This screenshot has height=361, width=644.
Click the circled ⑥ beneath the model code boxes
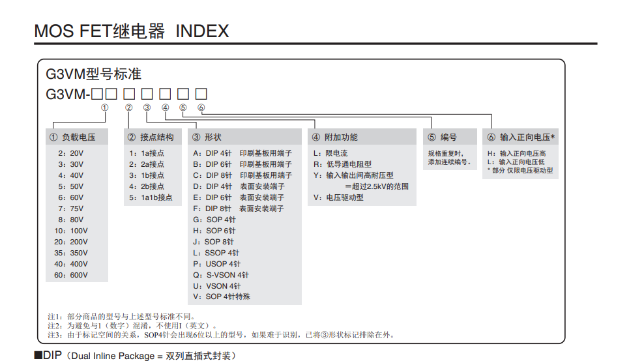pyautogui.click(x=201, y=108)
